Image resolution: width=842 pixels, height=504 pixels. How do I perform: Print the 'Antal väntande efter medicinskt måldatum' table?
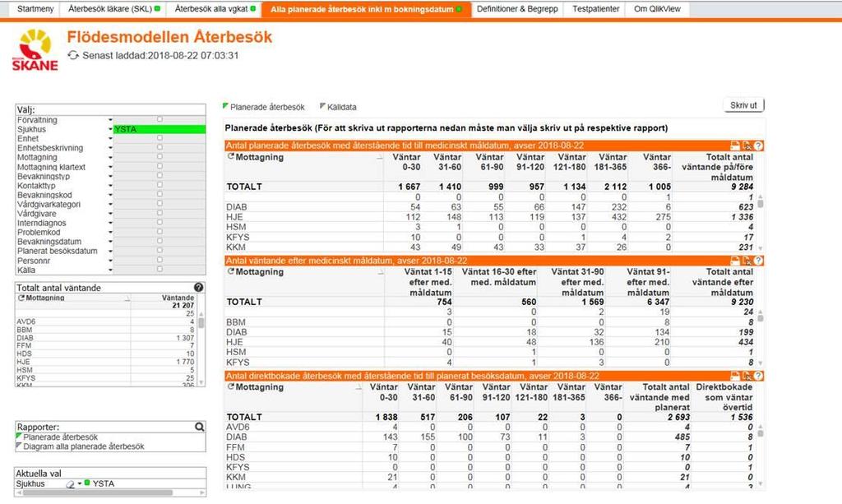[735, 261]
